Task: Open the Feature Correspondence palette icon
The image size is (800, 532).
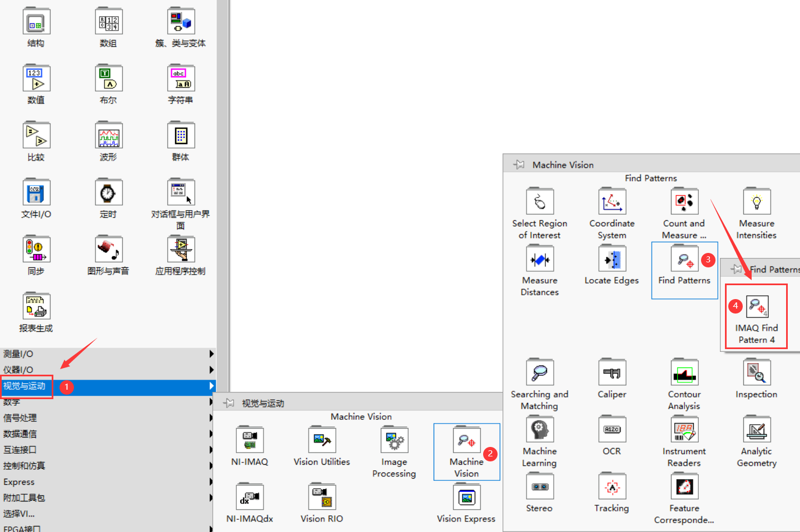Action: point(684,487)
